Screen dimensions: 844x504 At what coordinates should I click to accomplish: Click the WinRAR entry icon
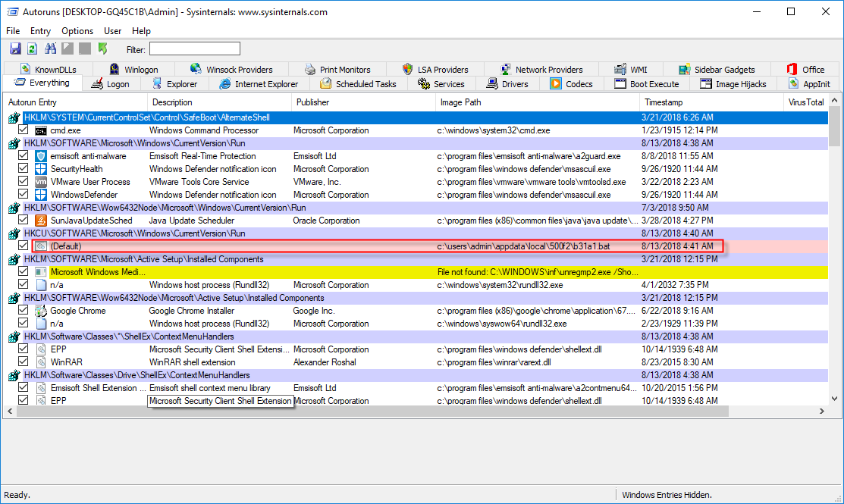coord(39,362)
